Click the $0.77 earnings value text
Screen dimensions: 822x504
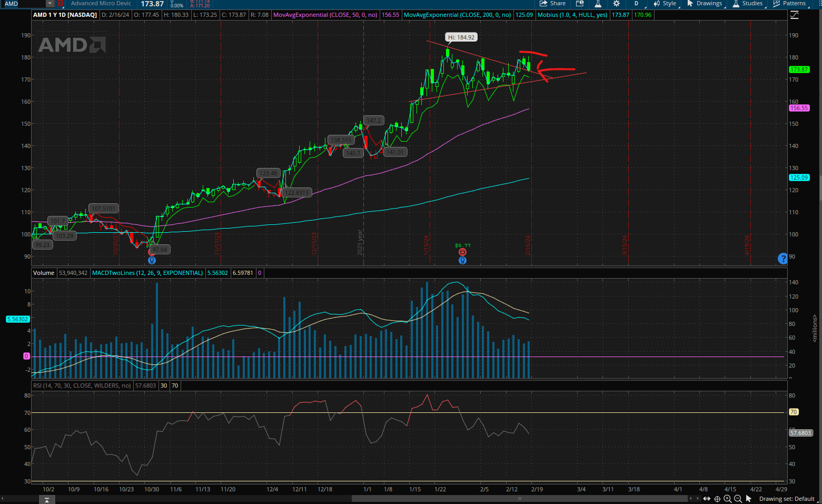coord(463,245)
